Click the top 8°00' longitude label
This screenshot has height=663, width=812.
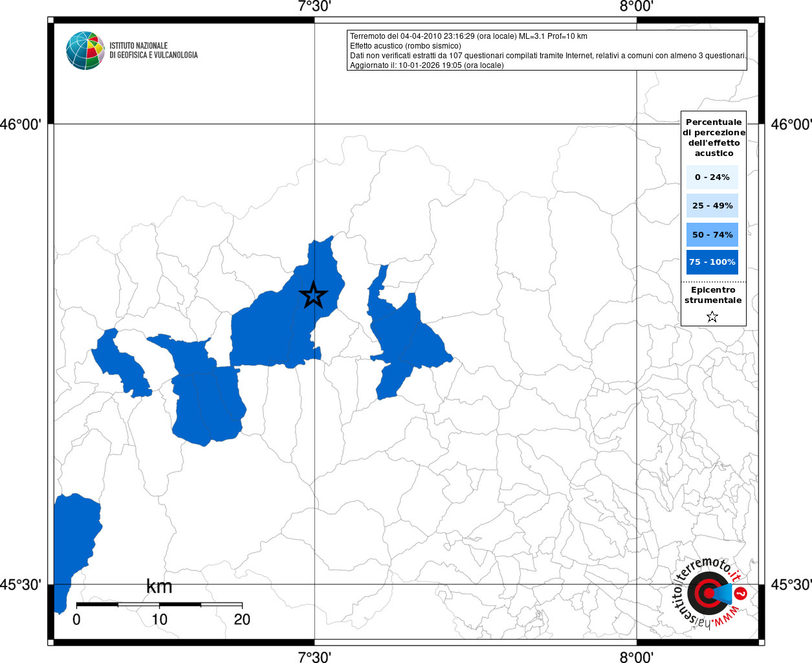pyautogui.click(x=637, y=6)
